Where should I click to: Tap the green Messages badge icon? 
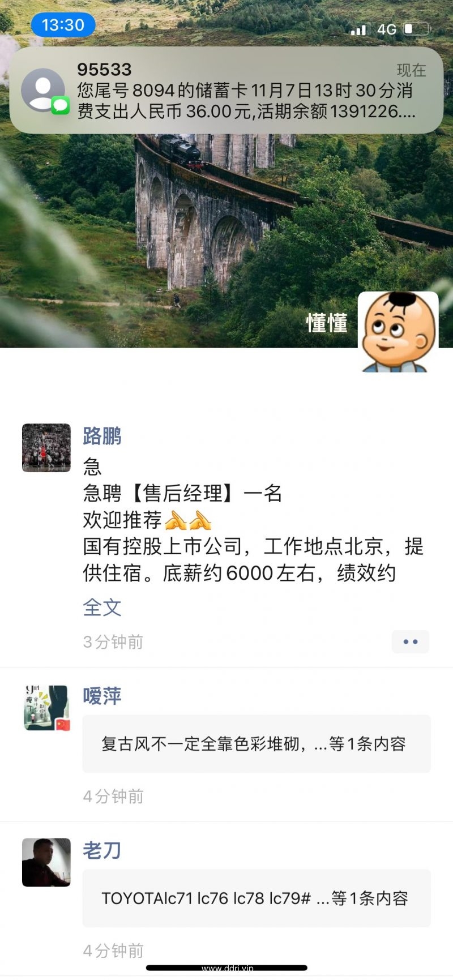coord(60,105)
